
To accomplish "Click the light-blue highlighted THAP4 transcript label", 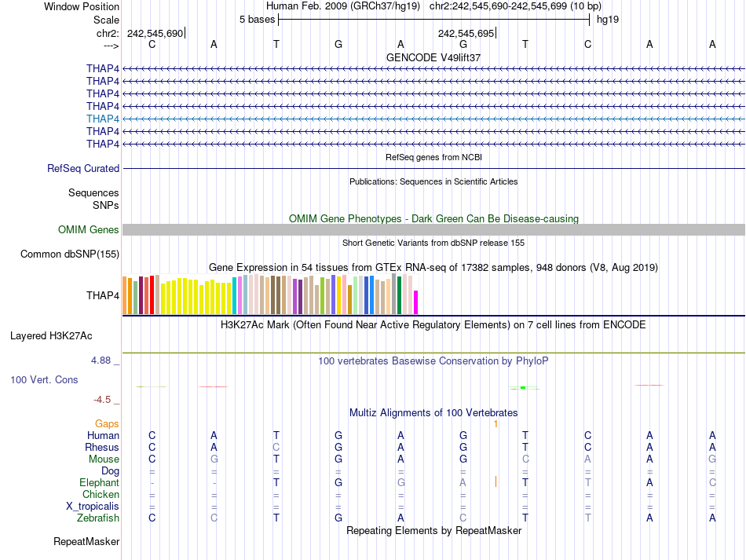I will tap(103, 119).
